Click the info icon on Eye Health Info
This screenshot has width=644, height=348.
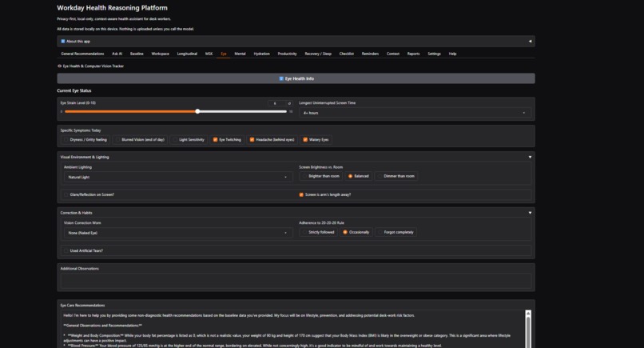pyautogui.click(x=281, y=78)
